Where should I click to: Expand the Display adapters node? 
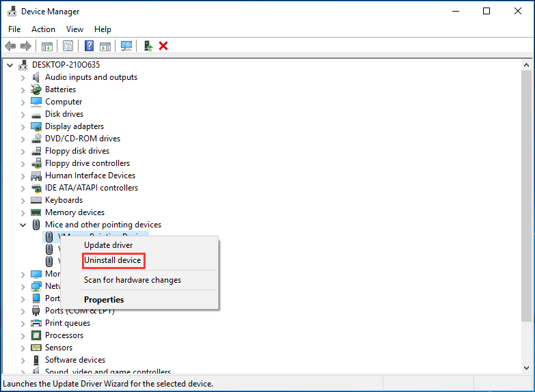coord(23,126)
